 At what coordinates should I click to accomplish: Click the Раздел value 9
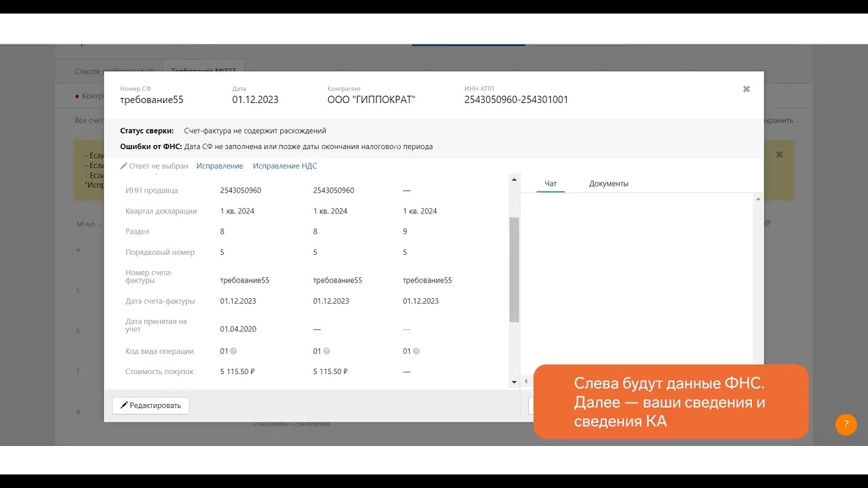click(x=405, y=231)
